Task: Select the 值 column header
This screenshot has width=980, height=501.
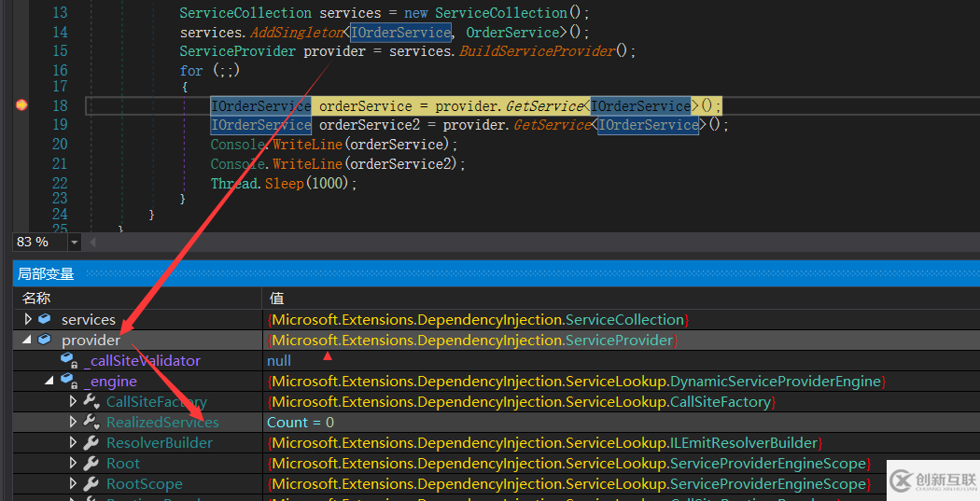Action: coord(276,299)
